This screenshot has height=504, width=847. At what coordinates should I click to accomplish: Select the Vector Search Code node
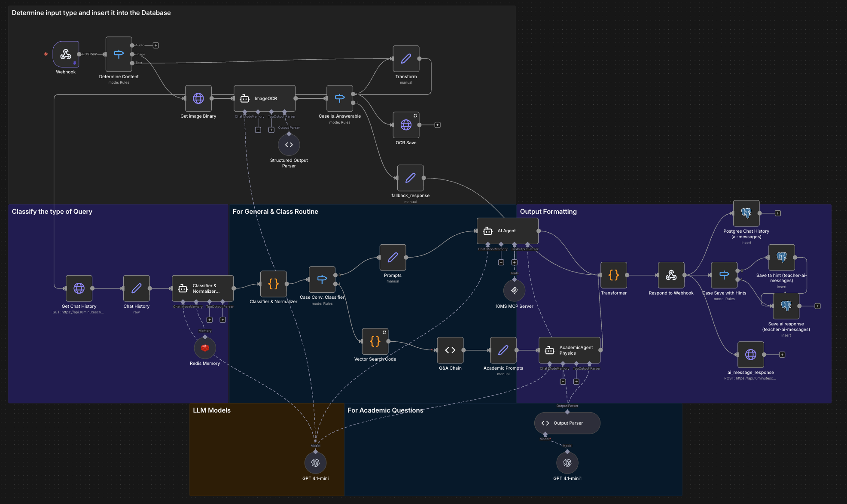pos(375,341)
